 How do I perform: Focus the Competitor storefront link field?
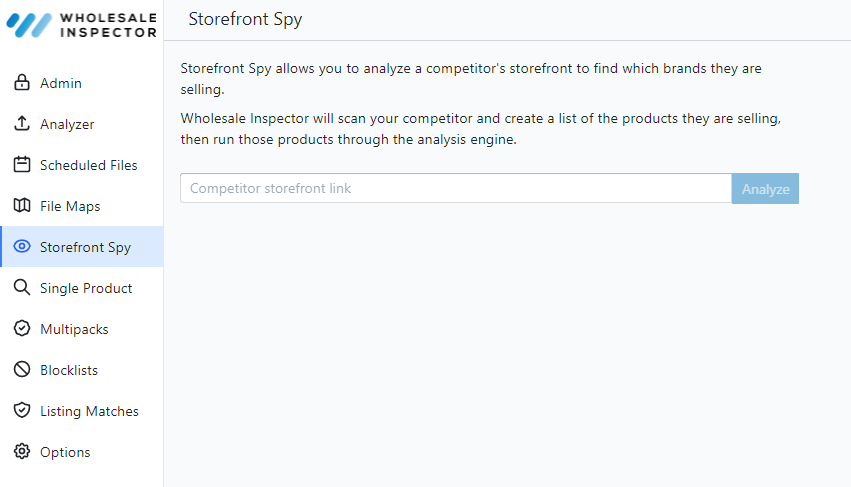tap(456, 188)
